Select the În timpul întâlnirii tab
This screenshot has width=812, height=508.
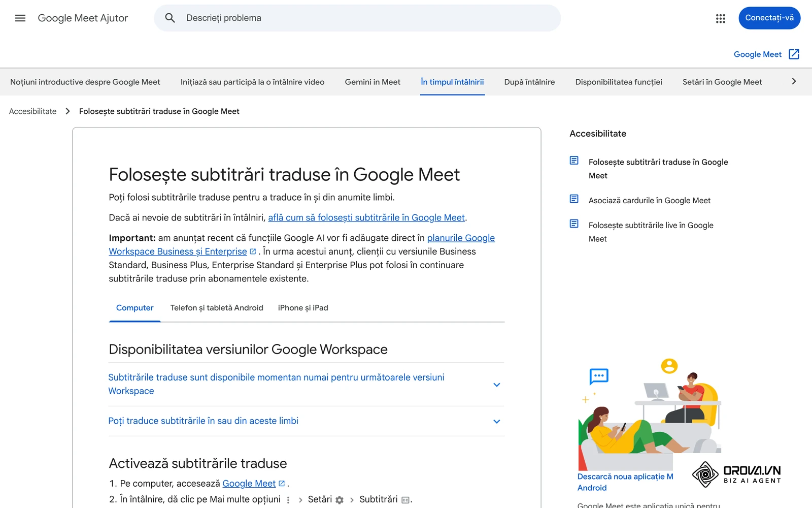point(452,82)
